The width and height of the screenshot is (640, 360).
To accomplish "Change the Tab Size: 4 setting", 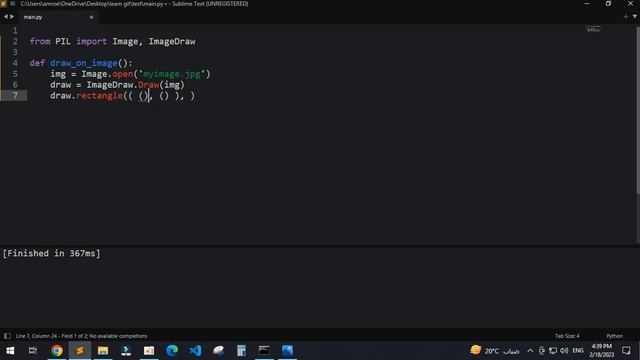I will (x=567, y=336).
